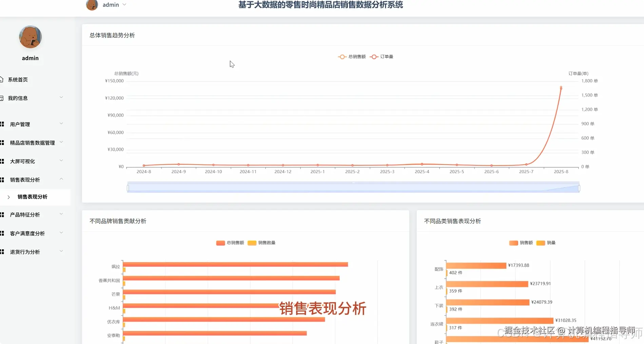Click the 不同品类销售表现分析 card title

[452, 221]
